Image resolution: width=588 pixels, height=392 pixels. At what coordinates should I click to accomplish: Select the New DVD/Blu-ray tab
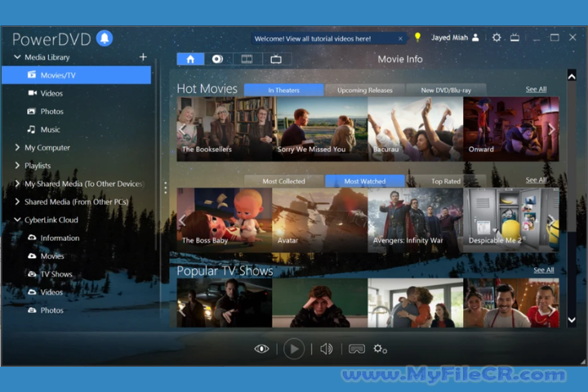point(446,90)
